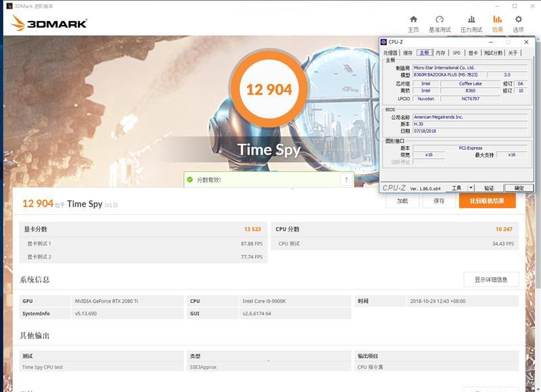Select the SPD tab in CPU-Z
This screenshot has height=392, width=541.
[456, 53]
